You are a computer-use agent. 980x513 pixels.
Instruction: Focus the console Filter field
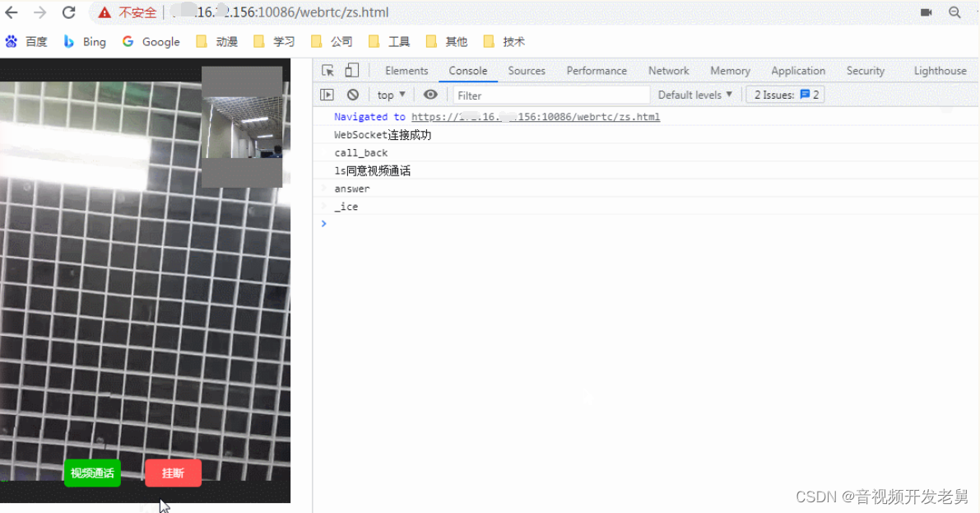tap(551, 95)
